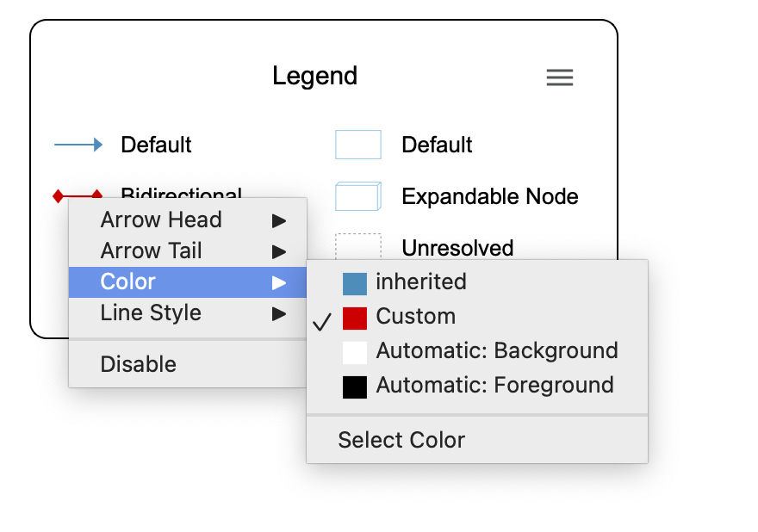Open the highlighted Color menu item
Screen dimensions: 758x532
[127, 282]
